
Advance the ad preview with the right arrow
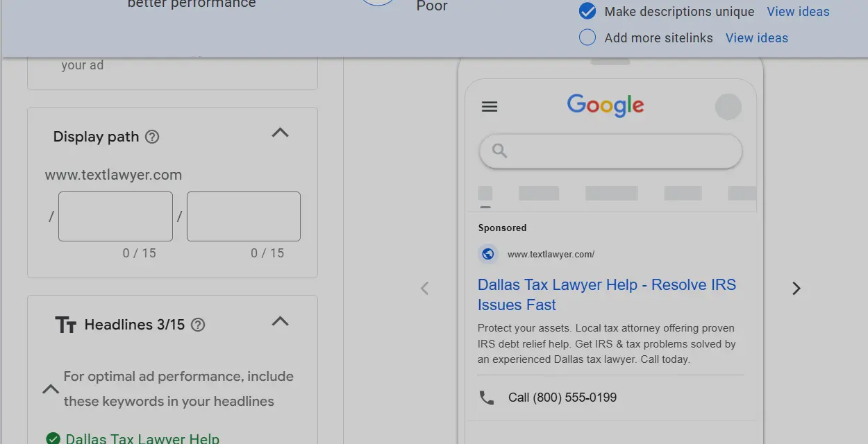click(795, 288)
